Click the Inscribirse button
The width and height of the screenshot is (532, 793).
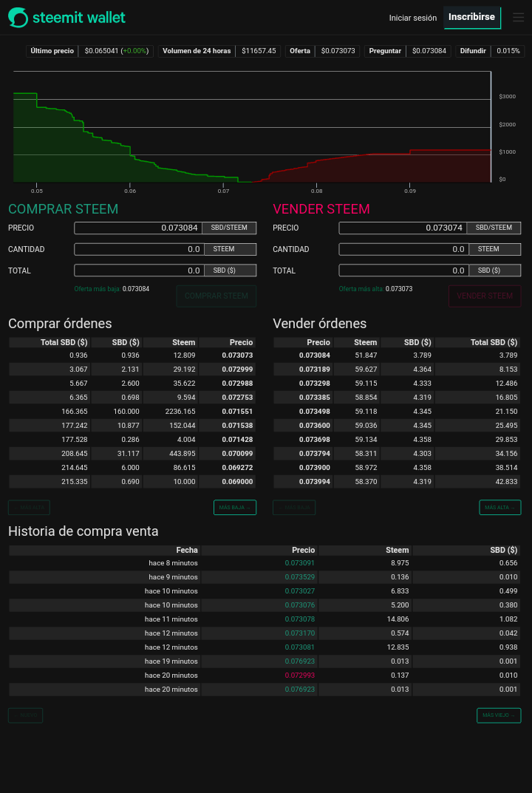click(472, 17)
